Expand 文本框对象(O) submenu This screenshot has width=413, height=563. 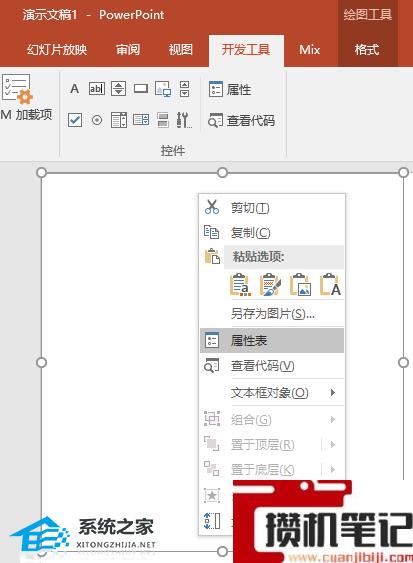point(272,392)
